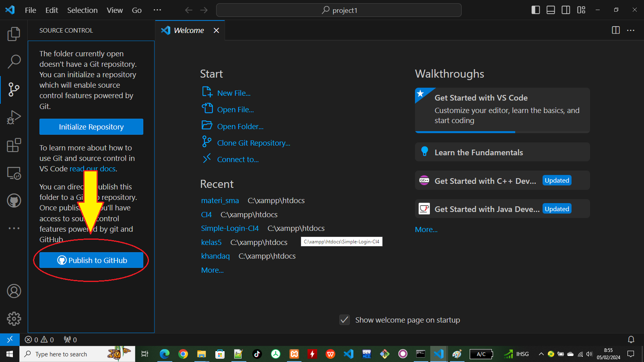The height and width of the screenshot is (362, 644).
Task: Click Publish to GitHub button
Action: point(91,260)
